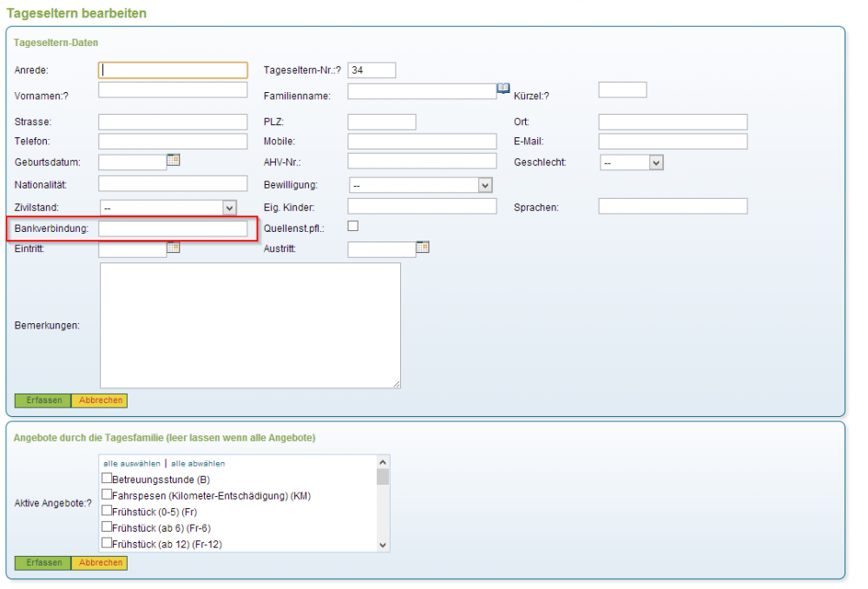Click the Angebote list scroll-up arrow

[383, 462]
